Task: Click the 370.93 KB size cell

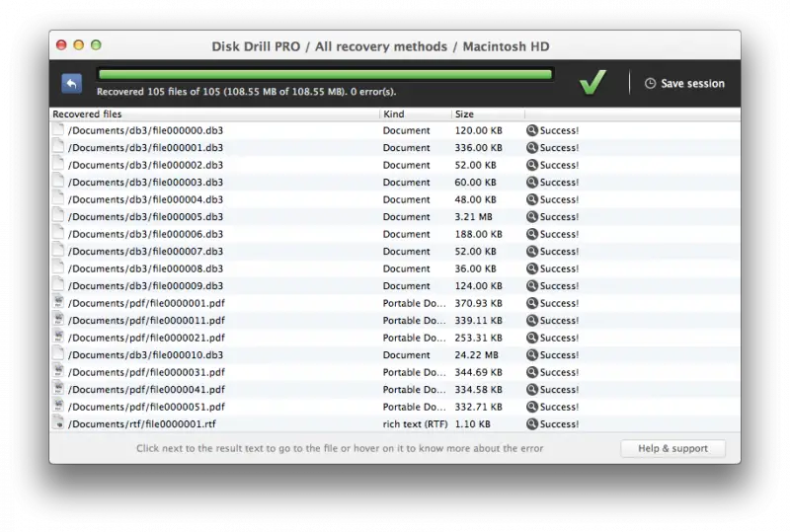Action: [478, 303]
